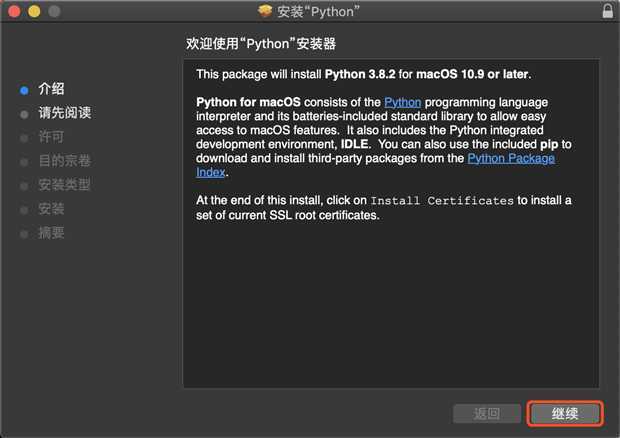Open the Python hyperlink in the intro text
620x438 pixels.
click(x=403, y=102)
